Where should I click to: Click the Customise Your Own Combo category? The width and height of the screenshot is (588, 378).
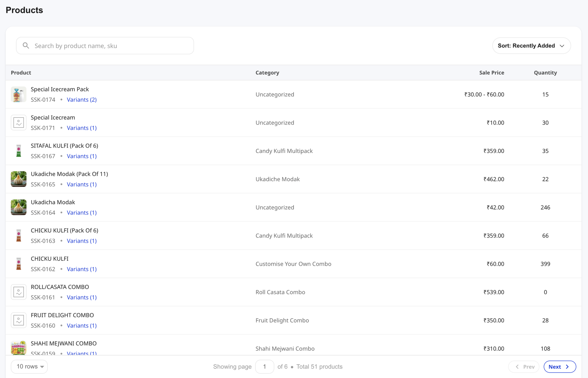pos(293,264)
